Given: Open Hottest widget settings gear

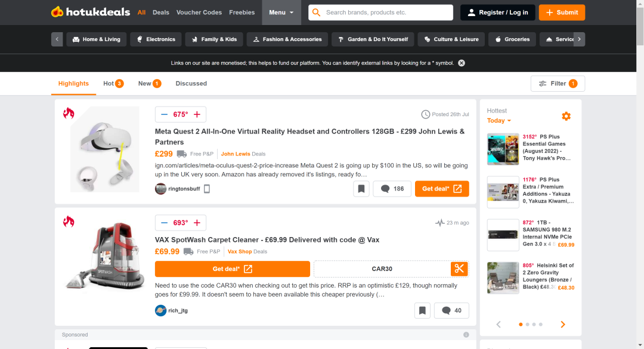Looking at the screenshot, I should 566,116.
